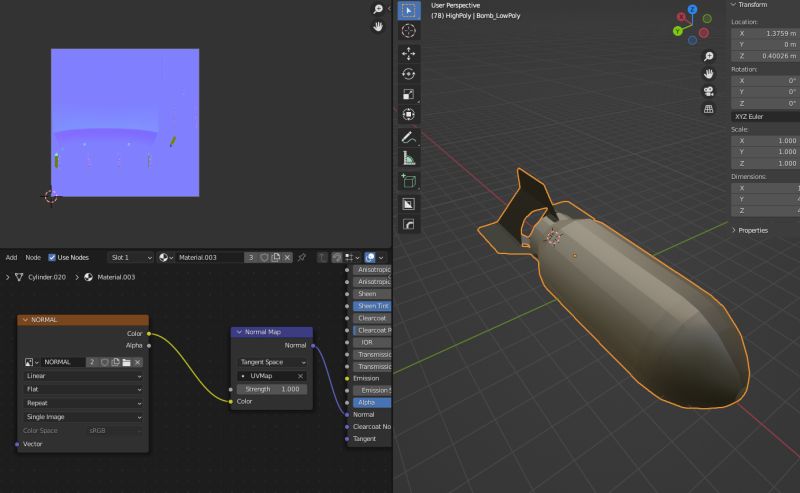Collapse the Transform panel
Viewport: 800px width, 493px height.
[733, 5]
